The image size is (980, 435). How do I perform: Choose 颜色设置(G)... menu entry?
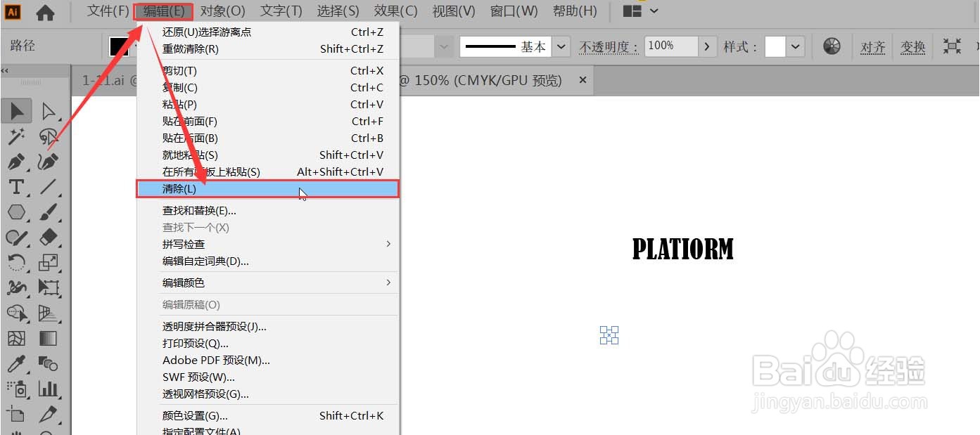pos(268,415)
